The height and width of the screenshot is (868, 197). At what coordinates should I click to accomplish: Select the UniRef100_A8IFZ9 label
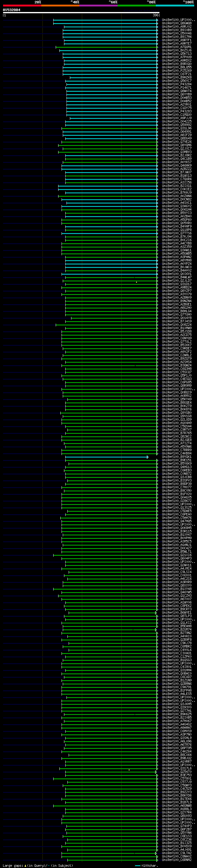pyautogui.click(x=176, y=135)
